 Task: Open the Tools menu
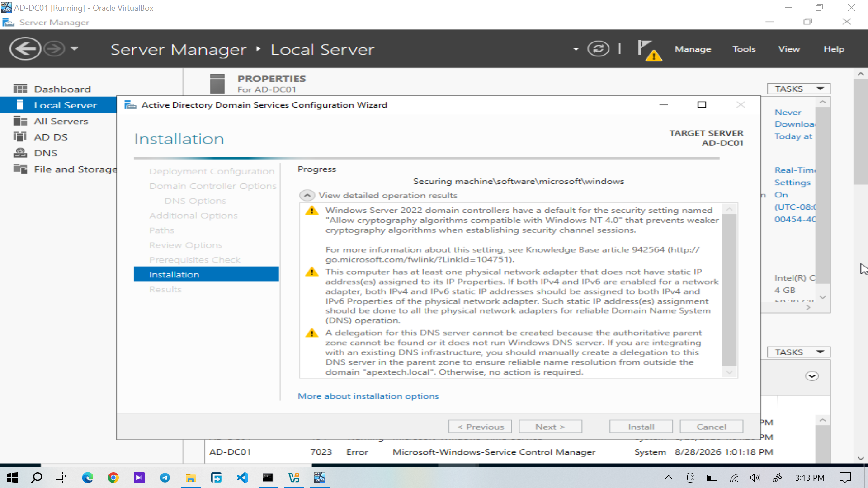[744, 49]
